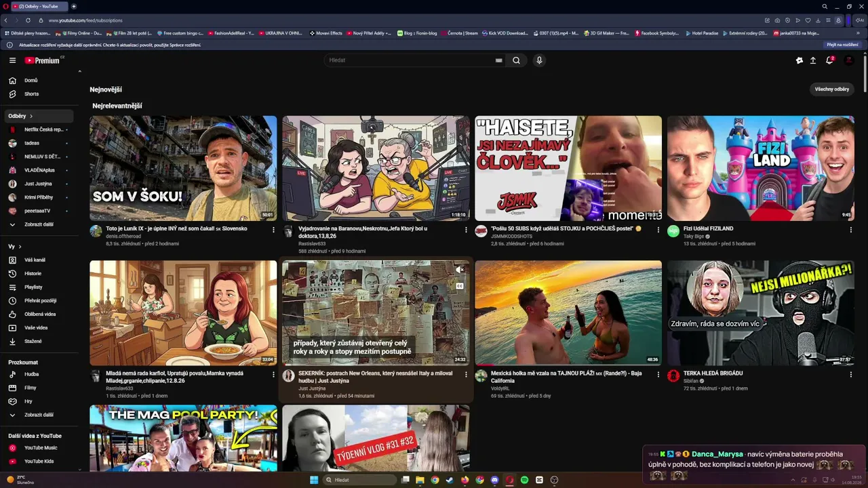Mute the SEKERNÍK video preview
Screen dimensions: 868x488
point(460,270)
